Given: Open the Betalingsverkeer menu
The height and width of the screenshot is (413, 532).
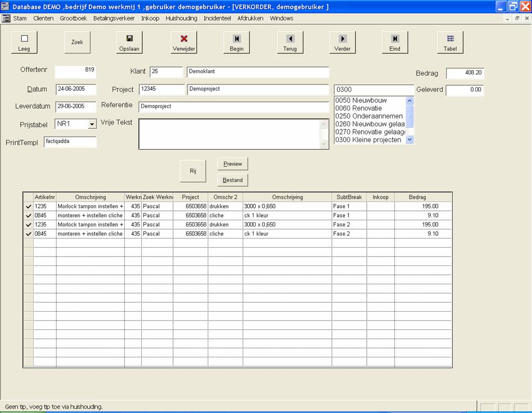Looking at the screenshot, I should click(114, 18).
